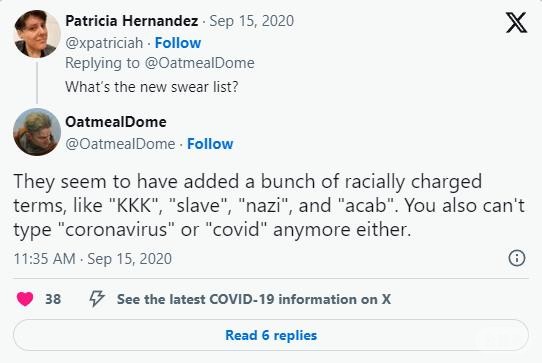Click the X logo icon
The width and height of the screenshot is (542, 363).
click(x=516, y=22)
